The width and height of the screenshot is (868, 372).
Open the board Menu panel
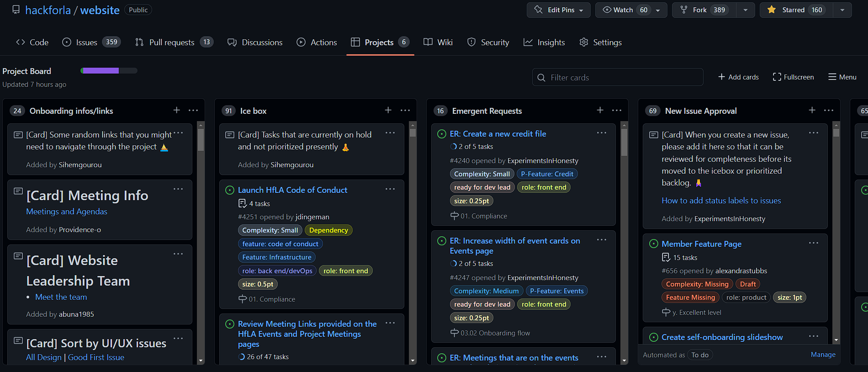pos(842,77)
